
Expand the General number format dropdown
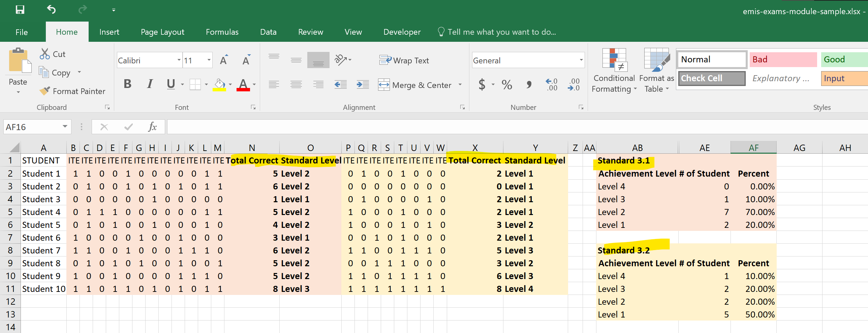point(581,60)
